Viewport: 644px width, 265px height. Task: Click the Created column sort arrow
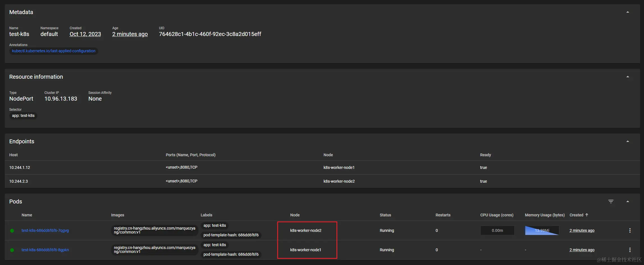tap(587, 215)
